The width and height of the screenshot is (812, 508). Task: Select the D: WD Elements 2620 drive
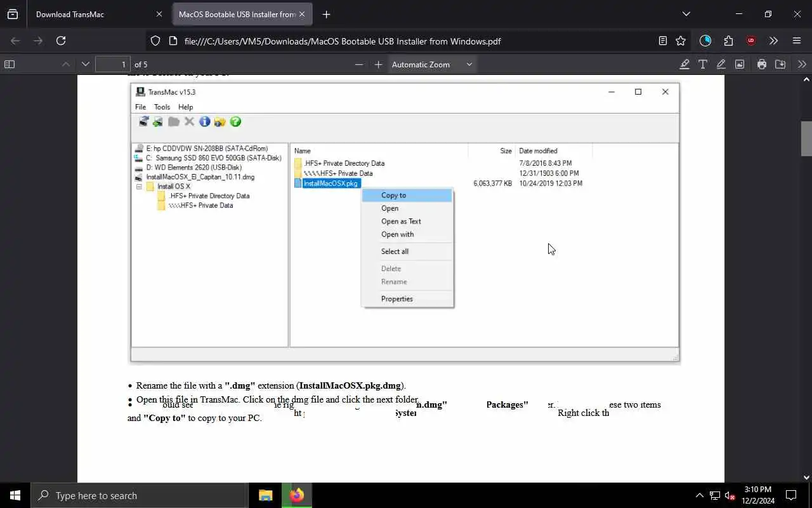coord(193,168)
